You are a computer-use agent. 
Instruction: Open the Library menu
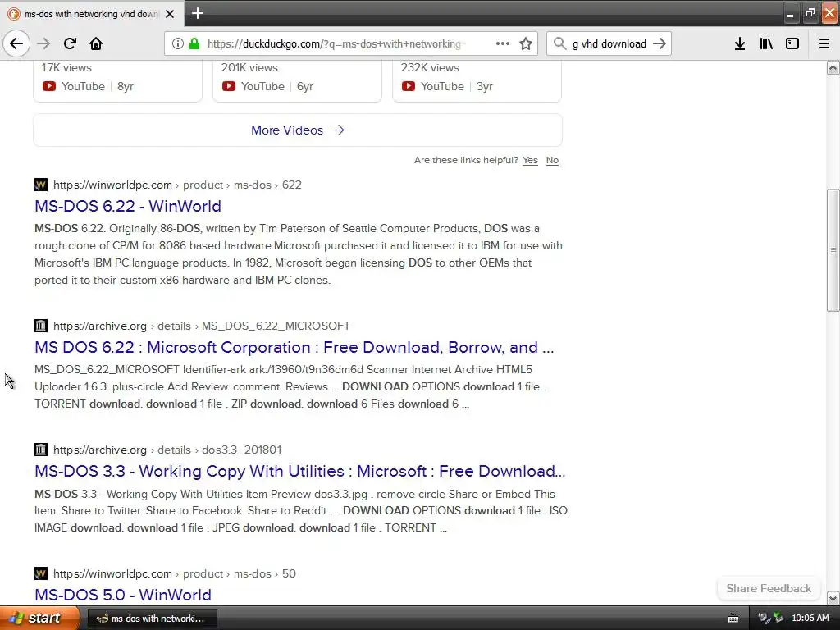tap(766, 44)
